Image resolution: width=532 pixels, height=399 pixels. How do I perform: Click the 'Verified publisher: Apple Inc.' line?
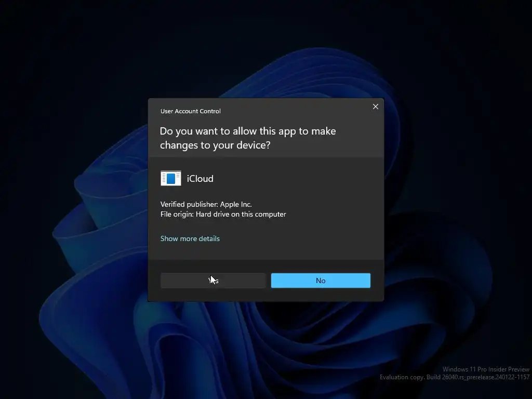point(206,204)
